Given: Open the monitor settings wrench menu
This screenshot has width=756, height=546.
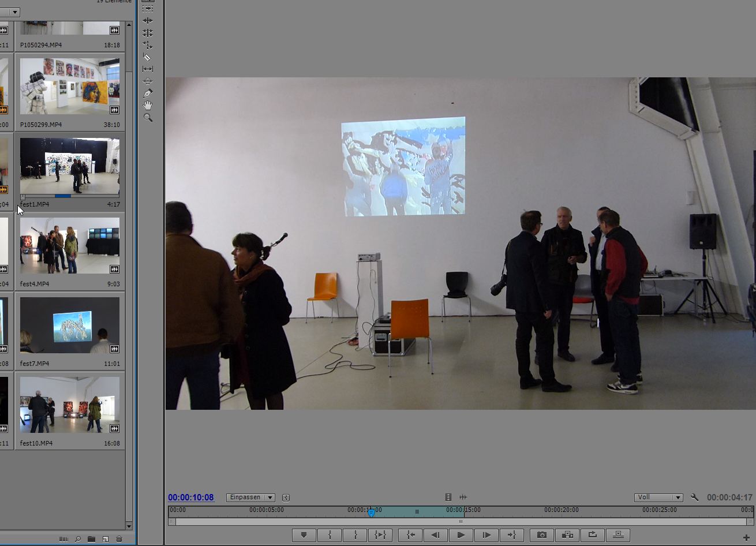Looking at the screenshot, I should (x=694, y=497).
